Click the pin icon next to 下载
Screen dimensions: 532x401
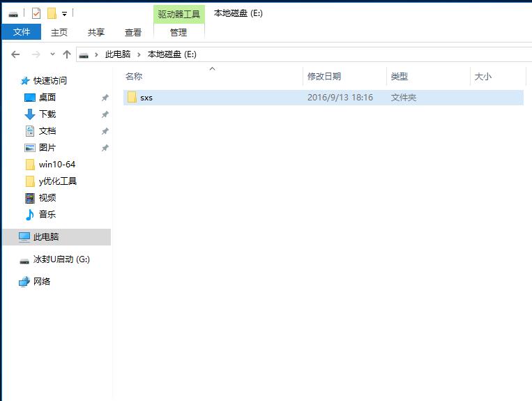click(x=105, y=114)
